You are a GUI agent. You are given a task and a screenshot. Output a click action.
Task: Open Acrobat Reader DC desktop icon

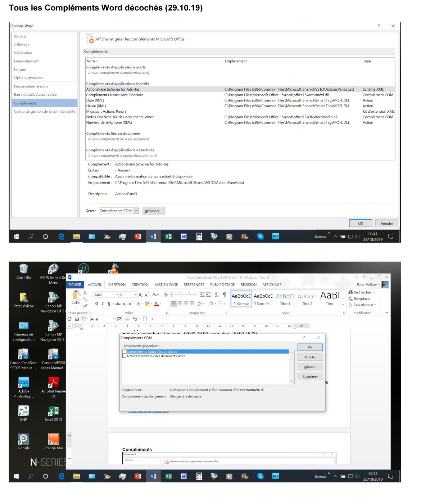(x=54, y=387)
